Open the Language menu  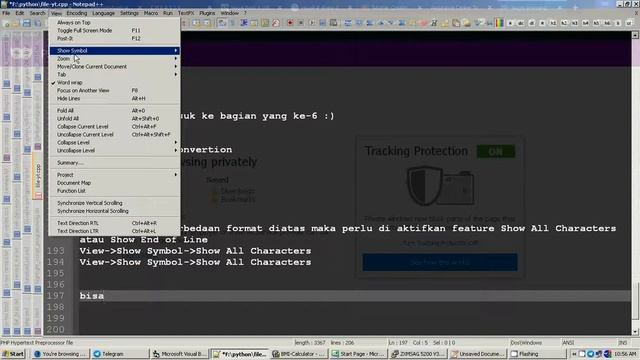(103, 13)
